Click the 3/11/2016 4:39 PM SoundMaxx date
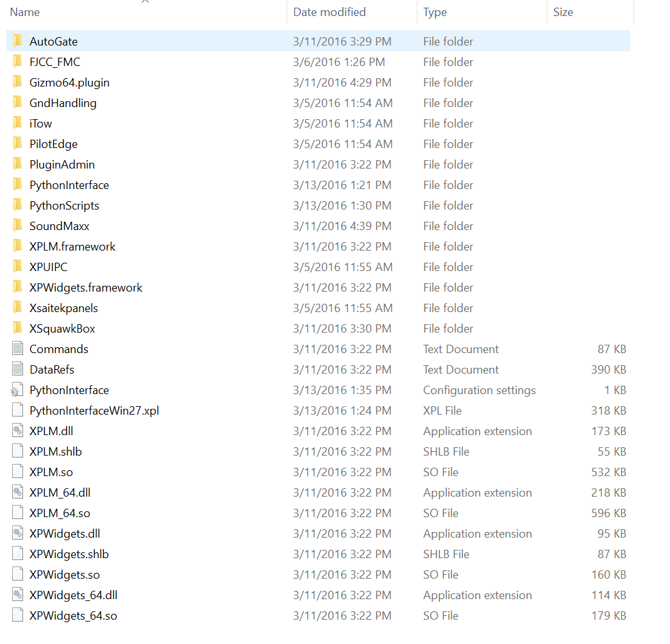670x644 pixels. [342, 226]
